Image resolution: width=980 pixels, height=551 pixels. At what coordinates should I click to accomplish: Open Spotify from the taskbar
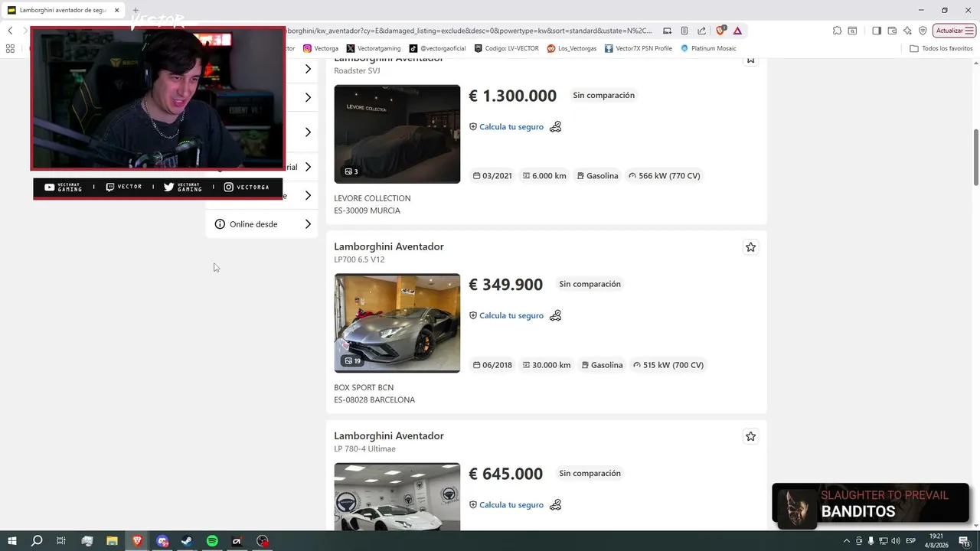(x=212, y=541)
